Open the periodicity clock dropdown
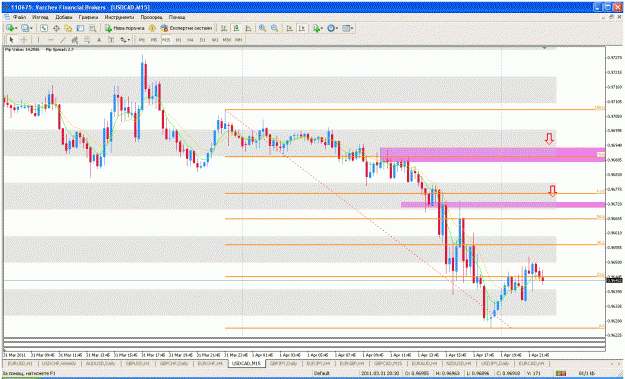Screen dimensions: 625x379 tap(332, 28)
